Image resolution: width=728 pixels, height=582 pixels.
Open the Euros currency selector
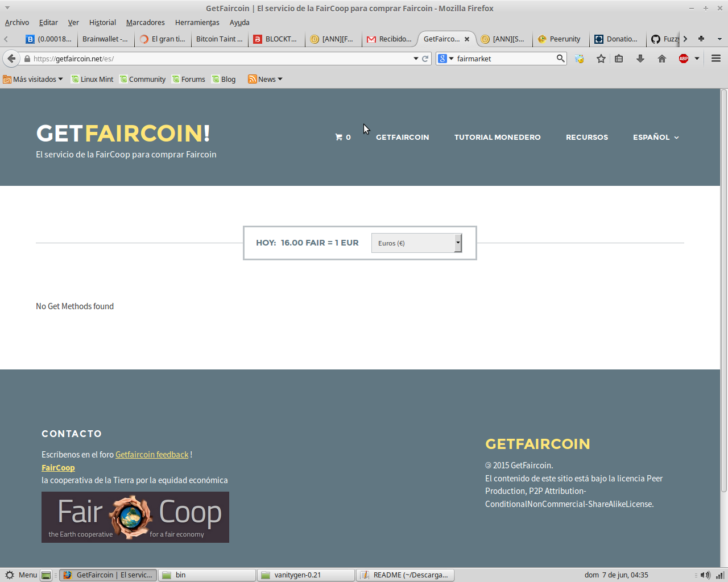point(416,243)
